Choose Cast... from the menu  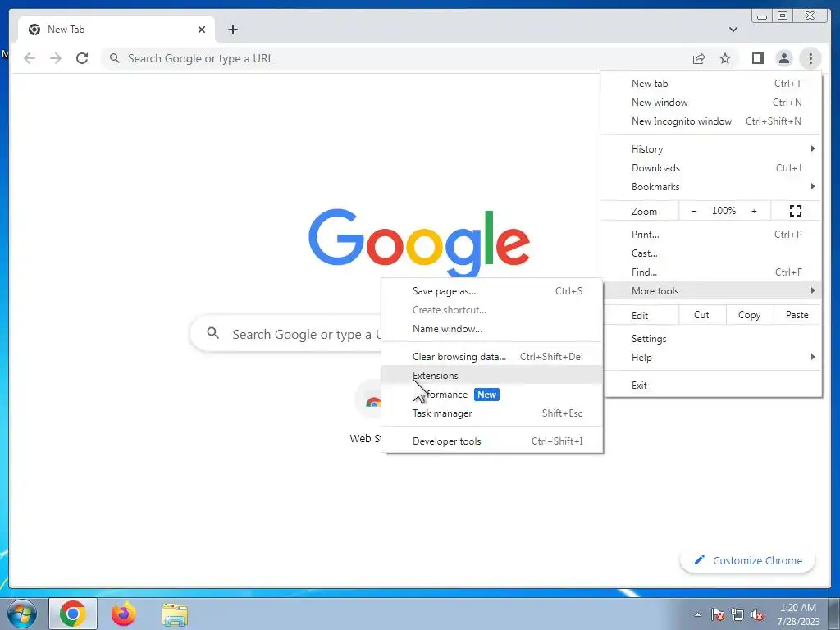(711, 253)
